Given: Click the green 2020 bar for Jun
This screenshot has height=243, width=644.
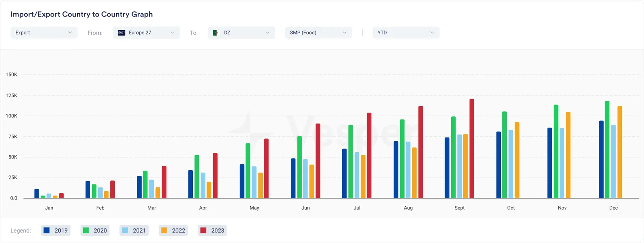Looking at the screenshot, I should (x=299, y=167).
